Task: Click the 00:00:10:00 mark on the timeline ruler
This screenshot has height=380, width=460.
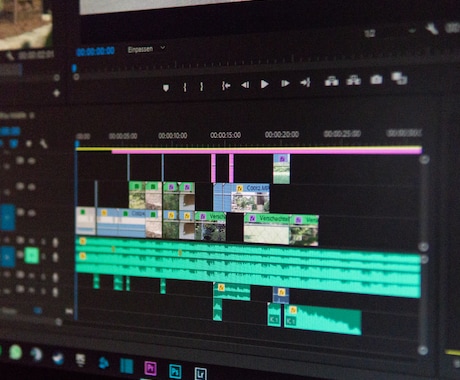Action: coord(173,136)
